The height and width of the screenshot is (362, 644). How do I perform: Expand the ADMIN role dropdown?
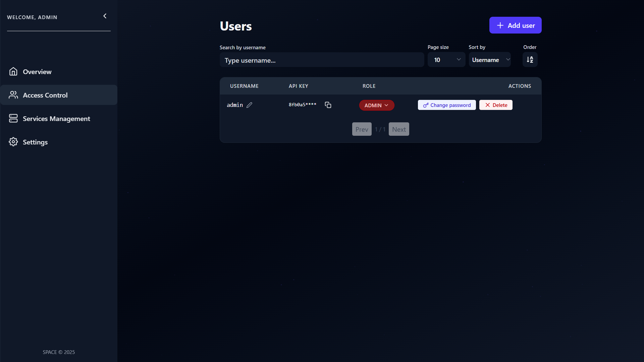(377, 105)
